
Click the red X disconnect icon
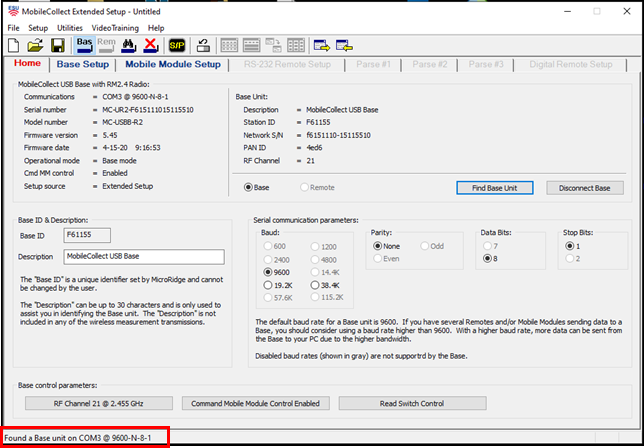(151, 45)
